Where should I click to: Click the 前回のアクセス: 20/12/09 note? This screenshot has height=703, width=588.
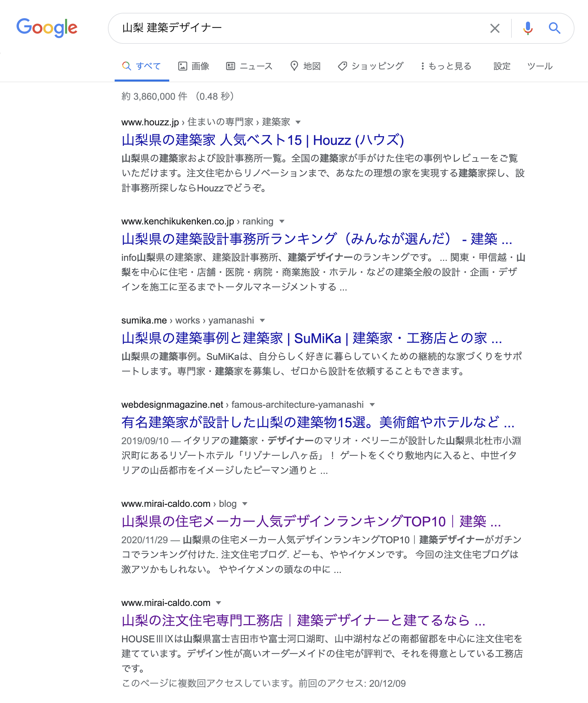352,683
